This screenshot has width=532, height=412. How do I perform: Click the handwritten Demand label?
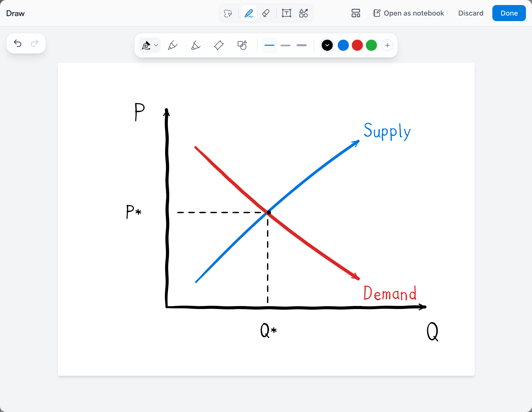[390, 293]
